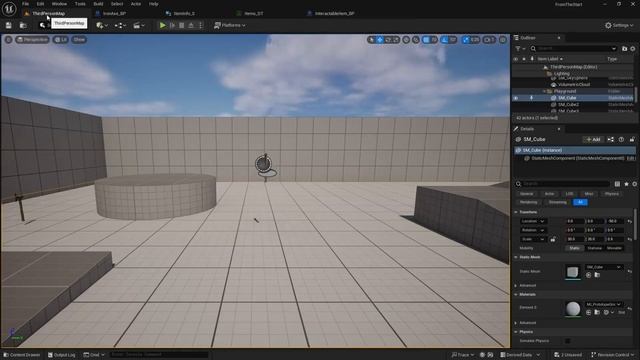Click the SM_Cube static mesh thumbnail
The height and width of the screenshot is (360, 640).
click(573, 272)
